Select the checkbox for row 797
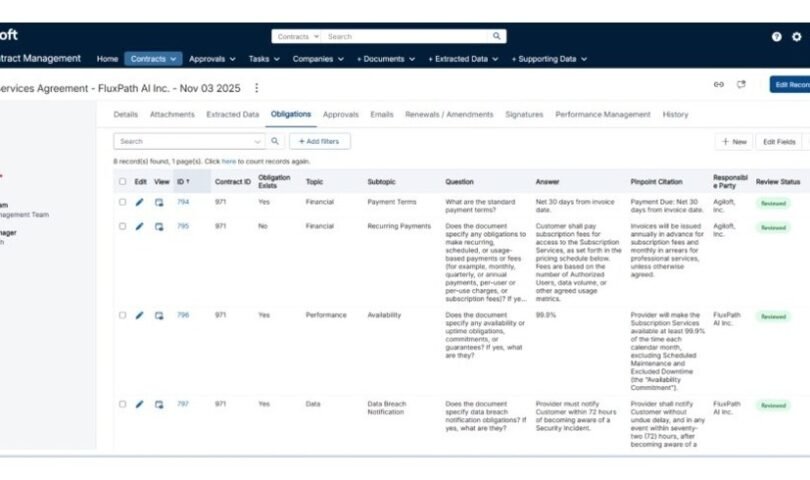 coord(123,405)
